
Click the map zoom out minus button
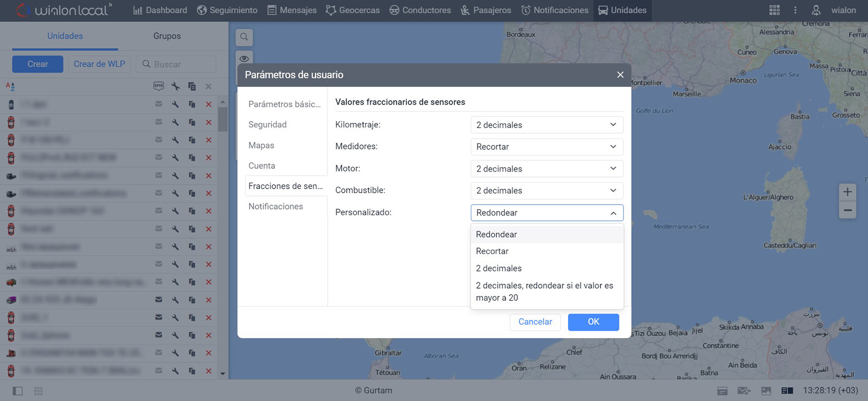(x=847, y=210)
